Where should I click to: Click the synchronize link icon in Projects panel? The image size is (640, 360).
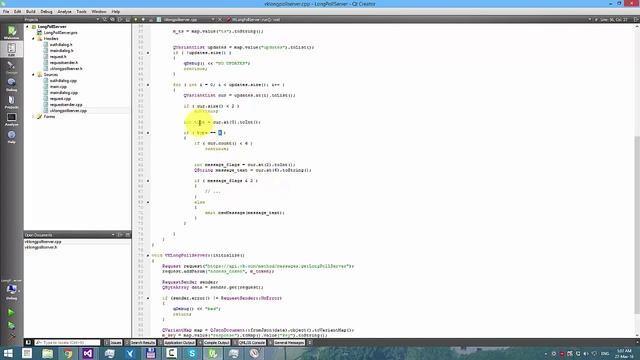click(112, 20)
